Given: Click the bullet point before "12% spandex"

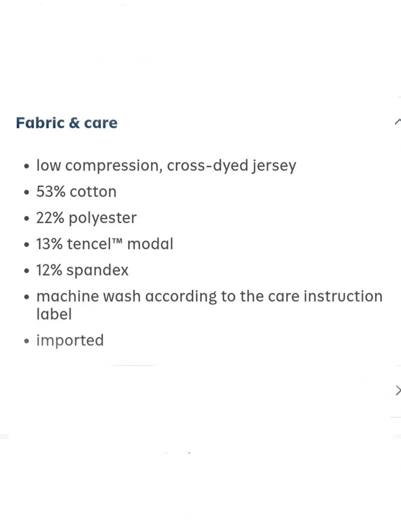Looking at the screenshot, I should click(x=26, y=271).
